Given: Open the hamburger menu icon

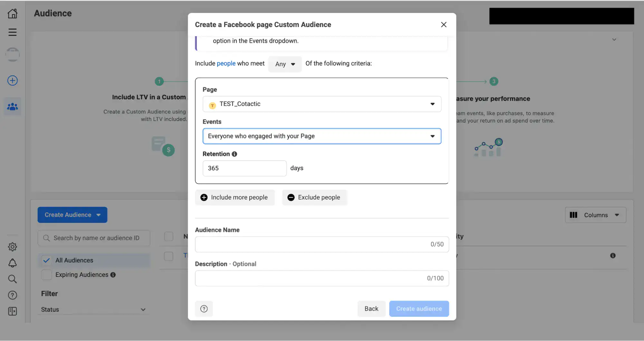Looking at the screenshot, I should [13, 32].
